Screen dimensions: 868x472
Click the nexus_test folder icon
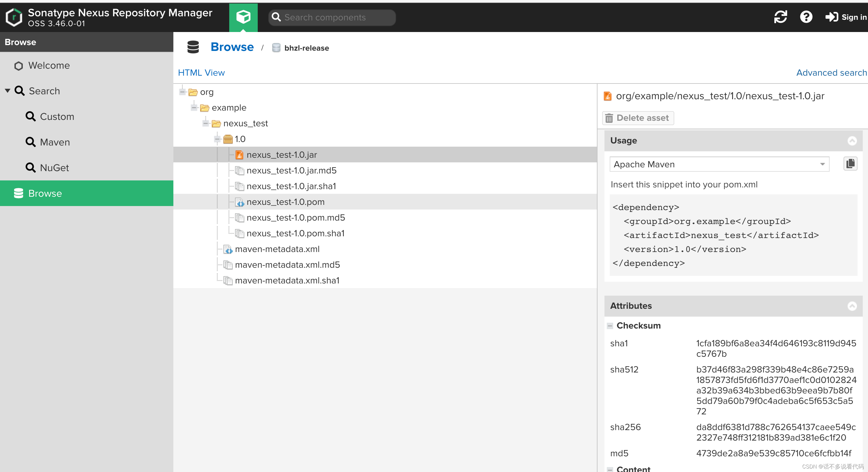point(216,123)
